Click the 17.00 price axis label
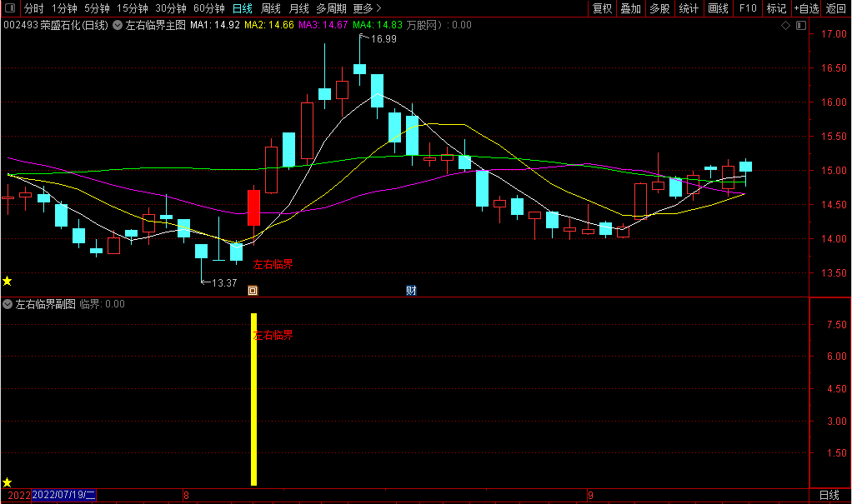The height and width of the screenshot is (504, 852). point(834,33)
